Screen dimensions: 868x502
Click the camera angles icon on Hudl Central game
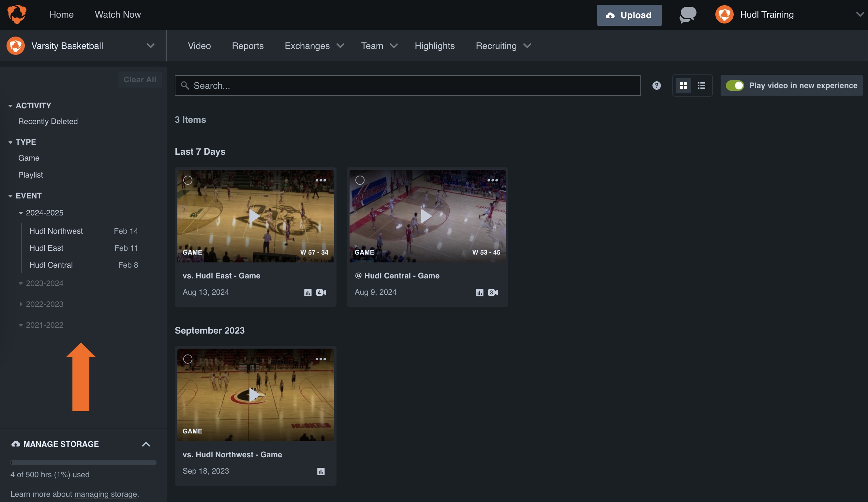[493, 292]
